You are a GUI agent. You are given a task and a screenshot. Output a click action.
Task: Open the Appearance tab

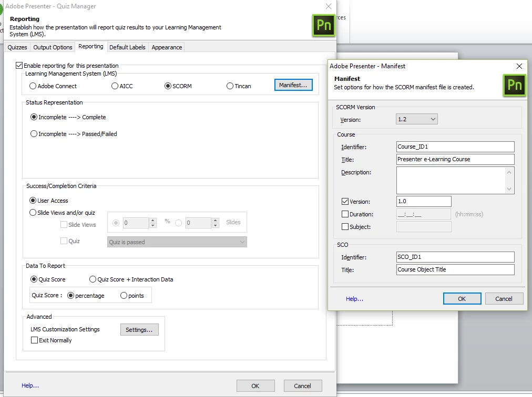(167, 47)
